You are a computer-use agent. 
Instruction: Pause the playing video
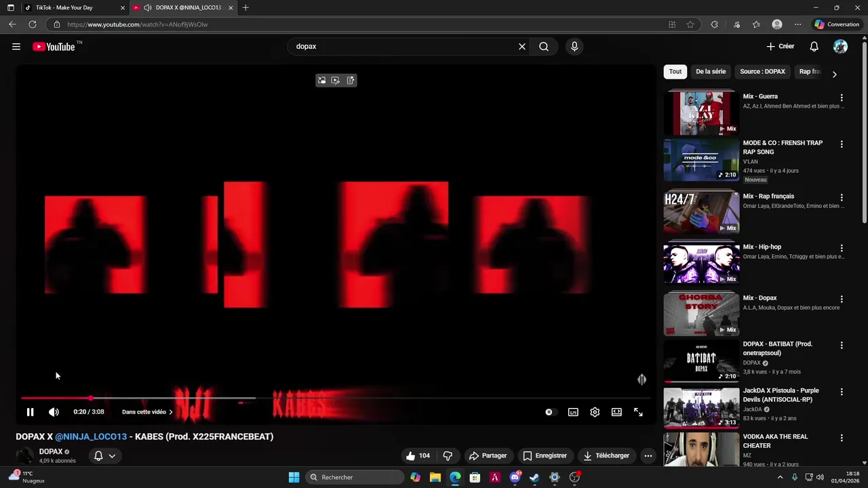[x=30, y=412]
